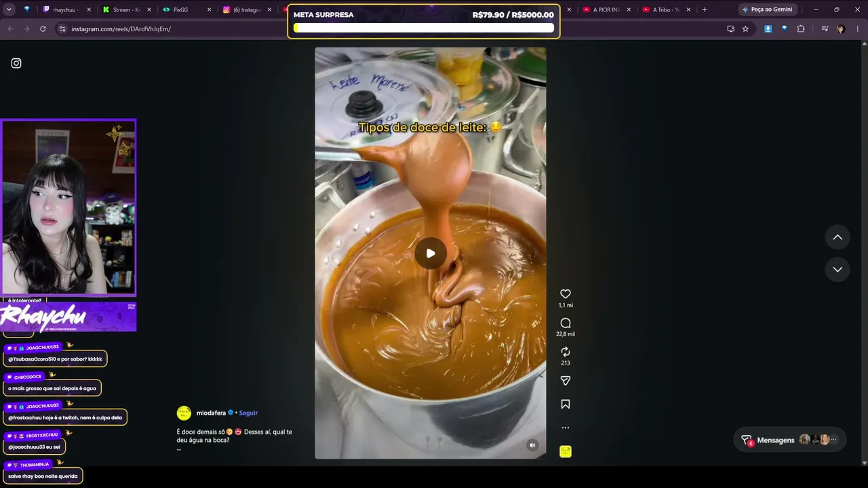The image size is (868, 488).
Task: Repost the reel with the arrows icon
Action: (x=566, y=352)
